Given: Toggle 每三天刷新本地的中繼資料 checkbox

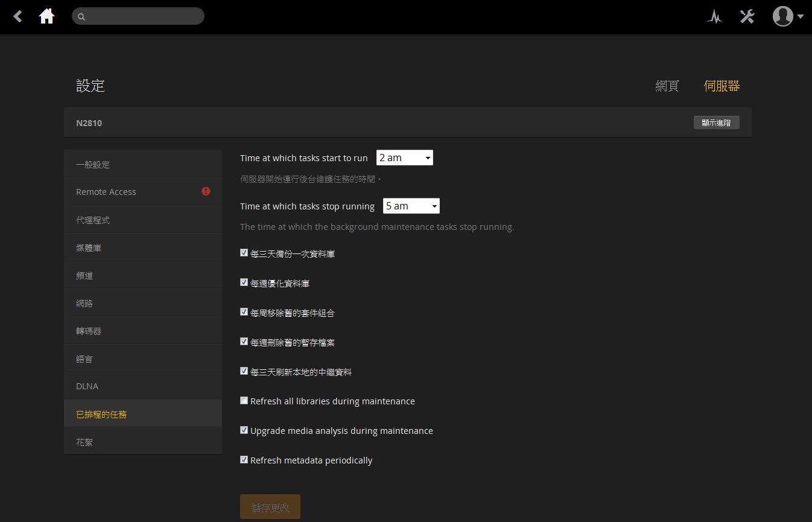Looking at the screenshot, I should tap(244, 371).
